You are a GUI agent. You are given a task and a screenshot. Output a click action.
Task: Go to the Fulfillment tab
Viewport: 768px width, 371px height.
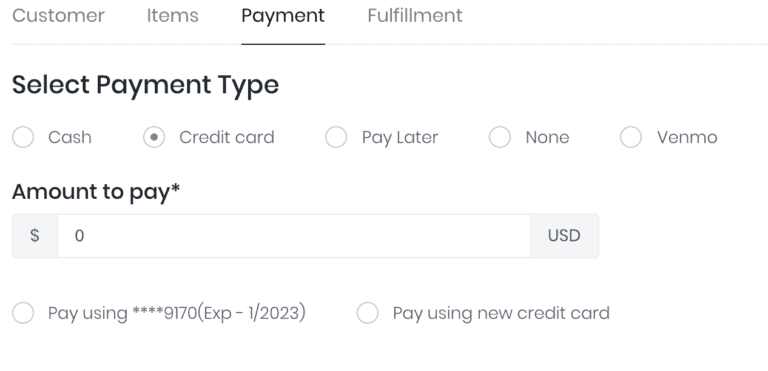[x=415, y=16]
